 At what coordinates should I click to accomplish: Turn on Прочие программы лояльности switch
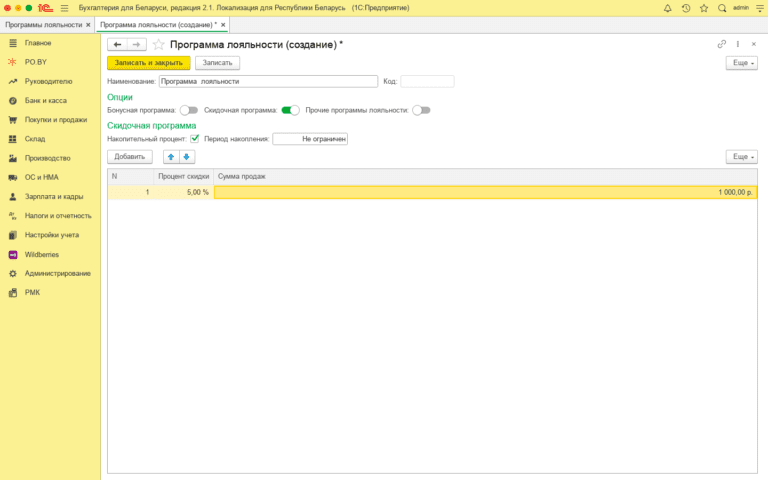(x=421, y=110)
